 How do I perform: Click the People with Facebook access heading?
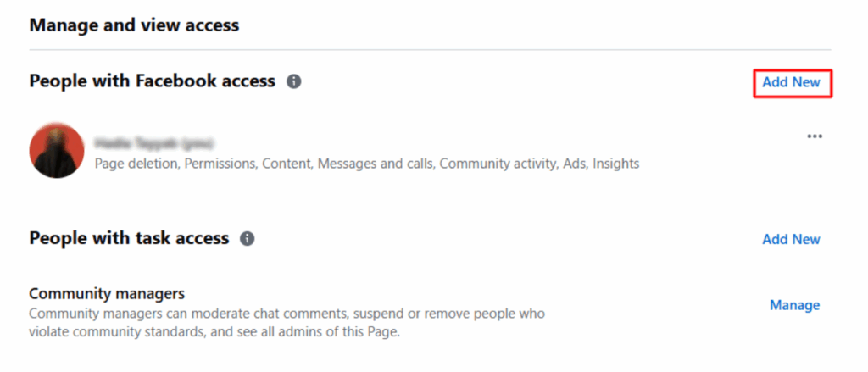[x=153, y=81]
